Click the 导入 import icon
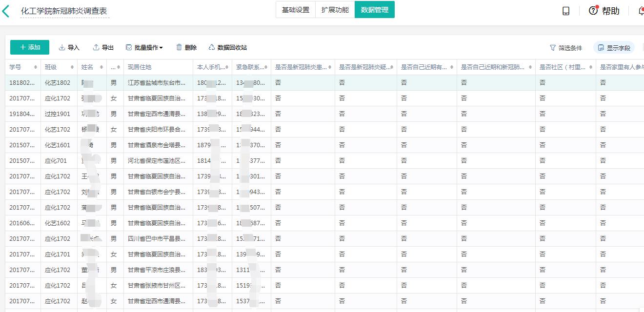This screenshot has width=644, height=312. 62,47
